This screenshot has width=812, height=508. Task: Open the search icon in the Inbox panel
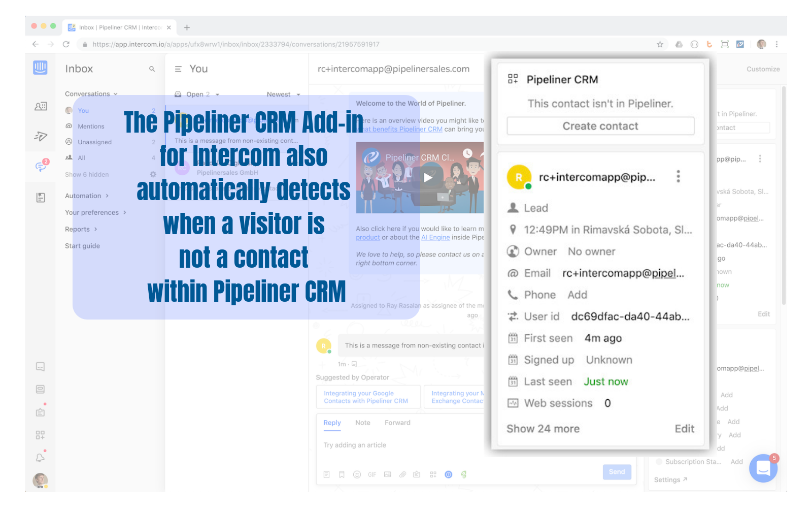[152, 69]
